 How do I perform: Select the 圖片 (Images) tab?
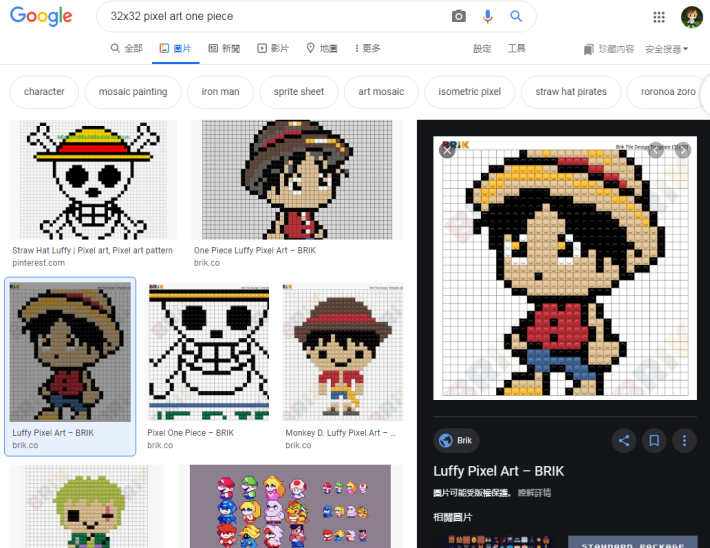pos(175,48)
